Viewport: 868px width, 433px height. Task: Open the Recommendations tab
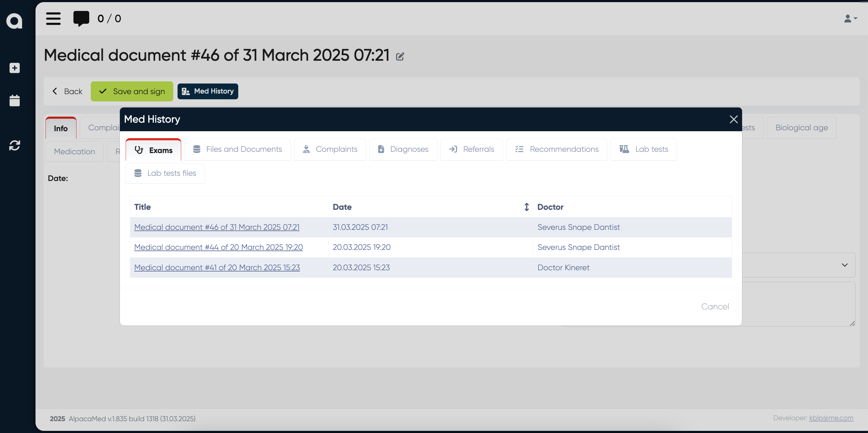557,149
